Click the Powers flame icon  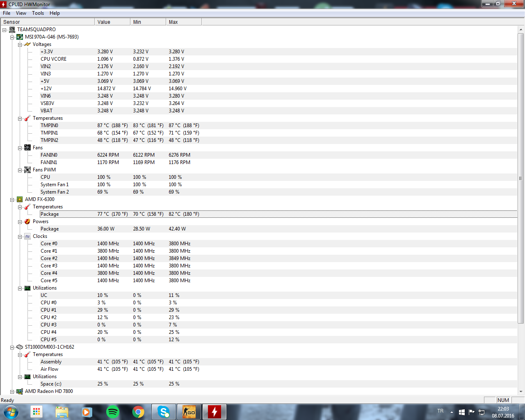coord(27,221)
